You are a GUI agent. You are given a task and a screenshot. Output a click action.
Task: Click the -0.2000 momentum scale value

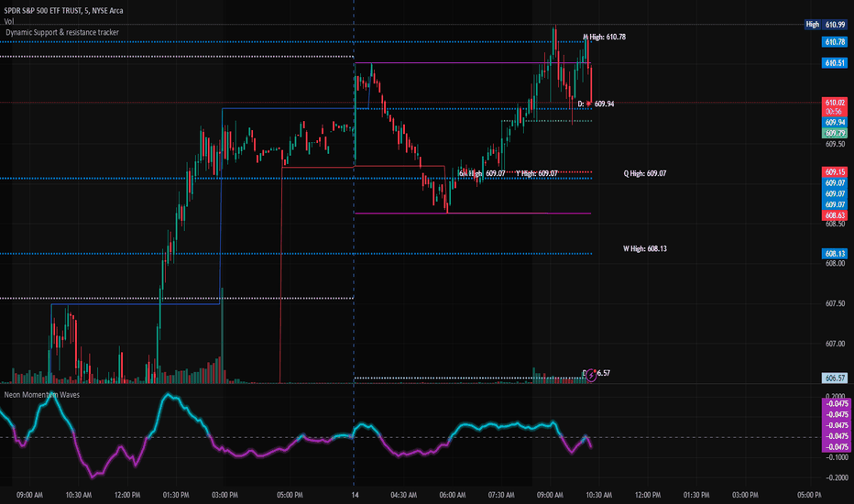pos(837,477)
